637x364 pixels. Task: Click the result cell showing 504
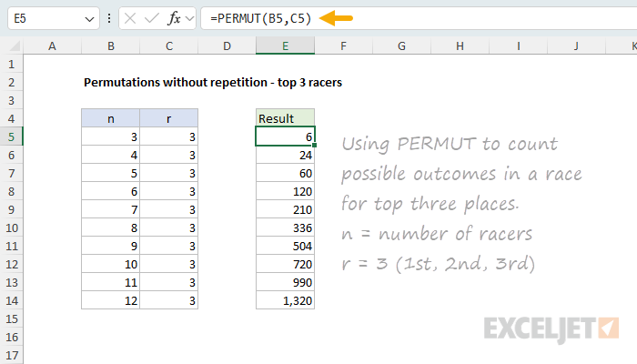[285, 246]
